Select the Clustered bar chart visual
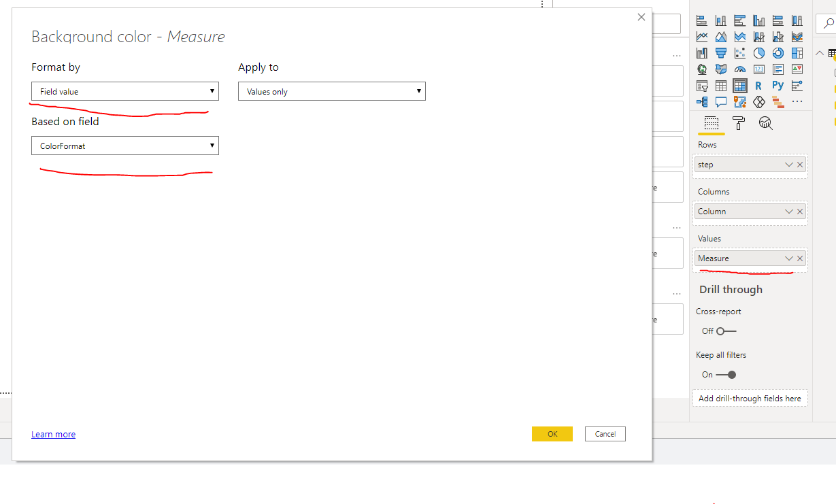This screenshot has width=836, height=504. pos(740,20)
